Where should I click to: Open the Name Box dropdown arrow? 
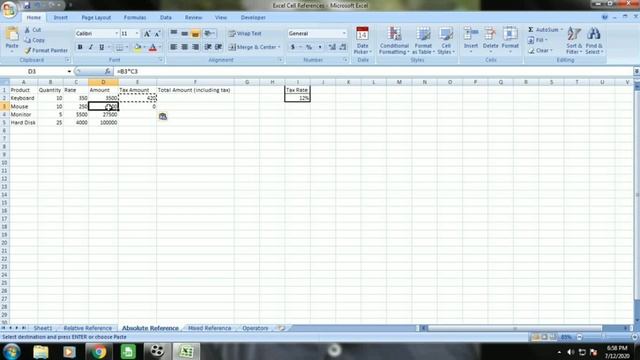69,71
